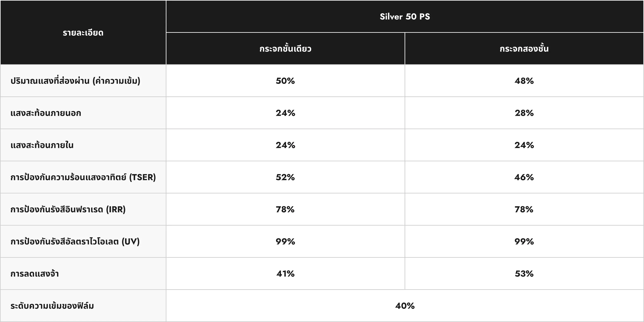Select the ปริมาณแสงที่ส่องผ่าน row label
This screenshot has width=644, height=322.
tap(75, 81)
